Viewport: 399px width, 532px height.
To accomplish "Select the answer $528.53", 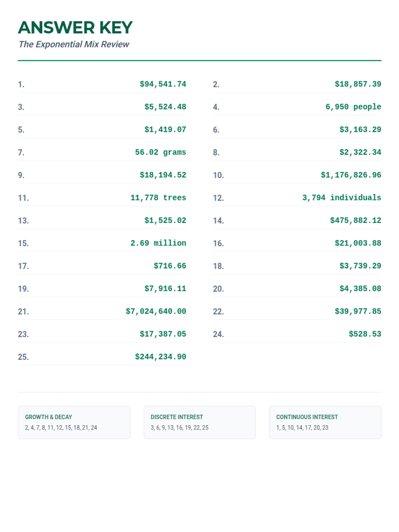I will coord(364,334).
